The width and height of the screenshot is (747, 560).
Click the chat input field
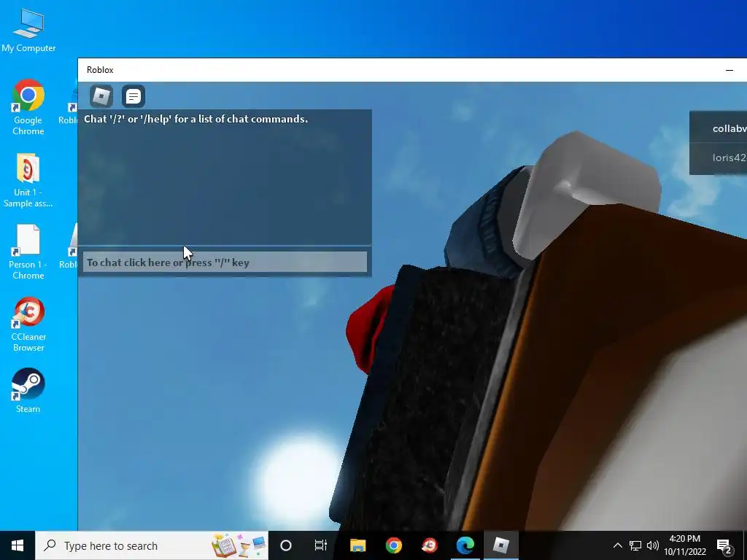coord(225,262)
